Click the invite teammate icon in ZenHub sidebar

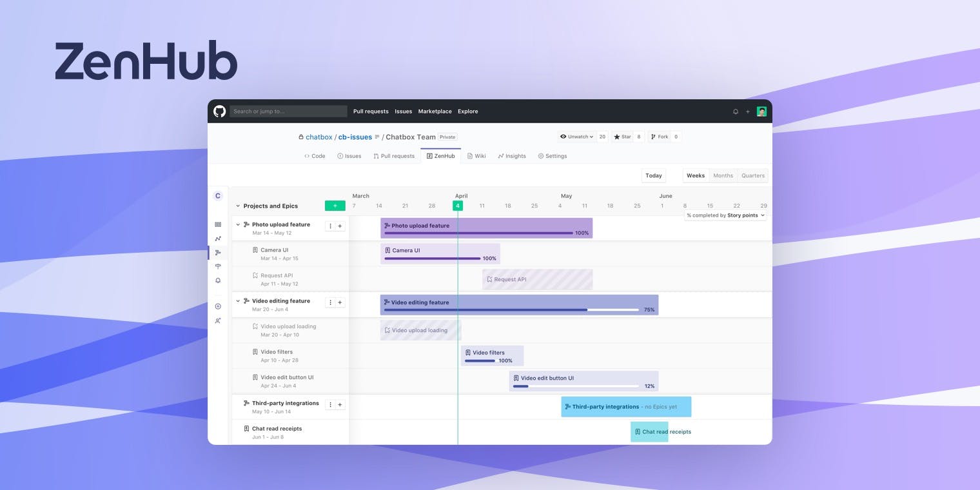pos(218,320)
